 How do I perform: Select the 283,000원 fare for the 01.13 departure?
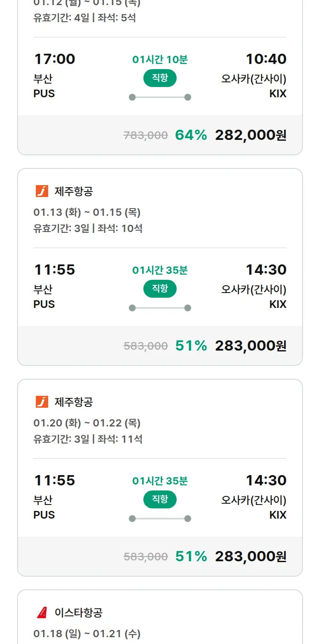coord(250,346)
